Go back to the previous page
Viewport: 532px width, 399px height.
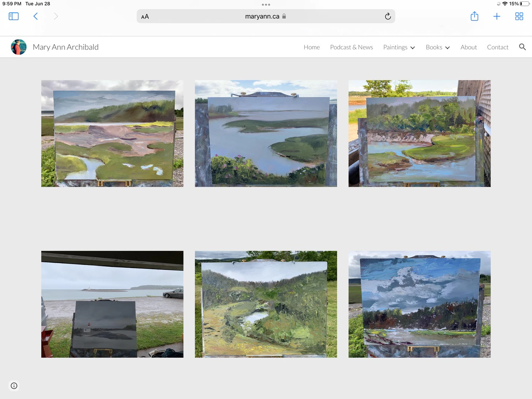(35, 16)
